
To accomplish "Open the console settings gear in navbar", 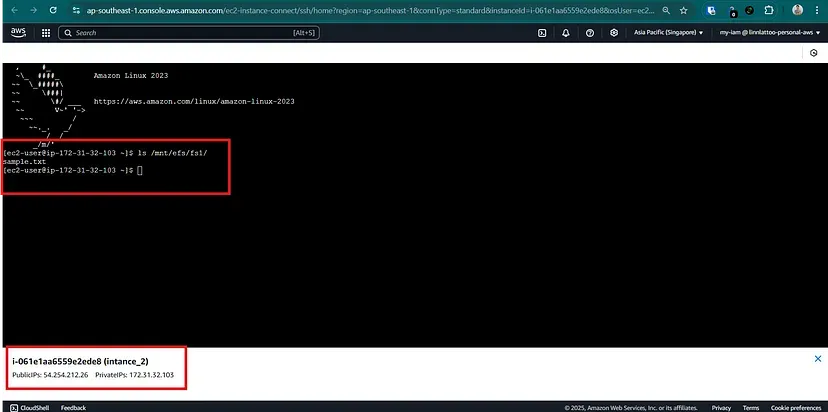I will point(614,33).
